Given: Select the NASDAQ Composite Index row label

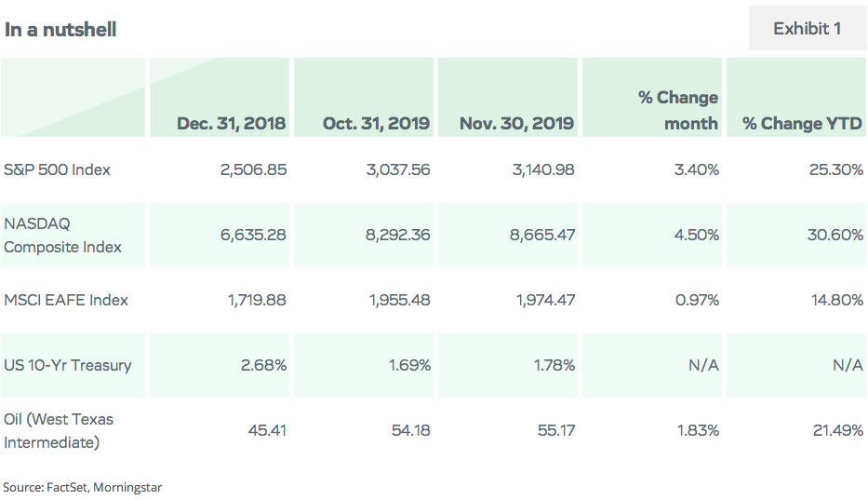Looking at the screenshot, I should [x=62, y=235].
